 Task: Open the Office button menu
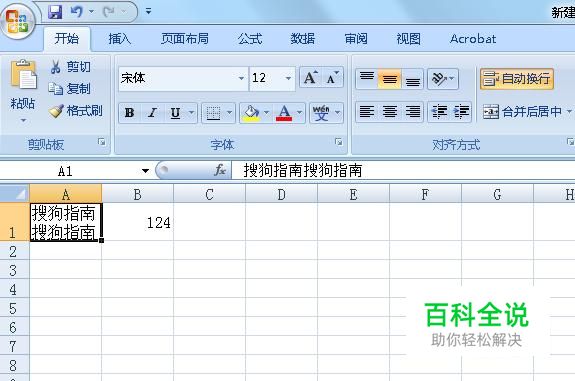pyautogui.click(x=18, y=21)
